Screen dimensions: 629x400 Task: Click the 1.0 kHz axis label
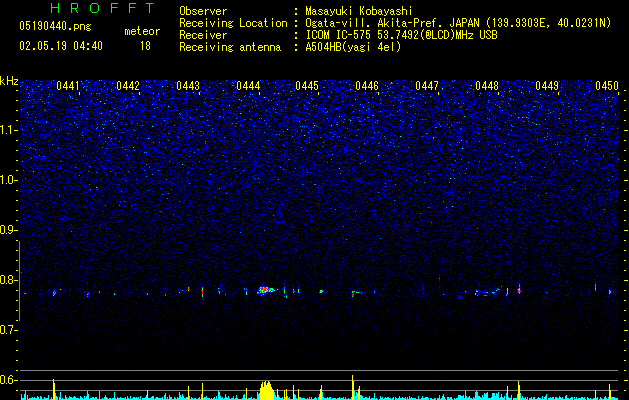pos(8,180)
